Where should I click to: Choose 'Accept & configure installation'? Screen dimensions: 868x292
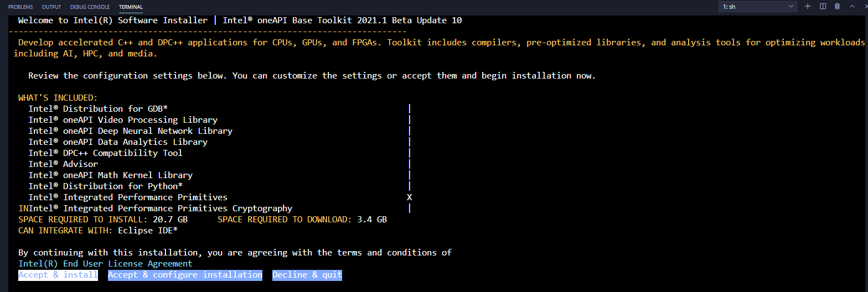coord(185,275)
